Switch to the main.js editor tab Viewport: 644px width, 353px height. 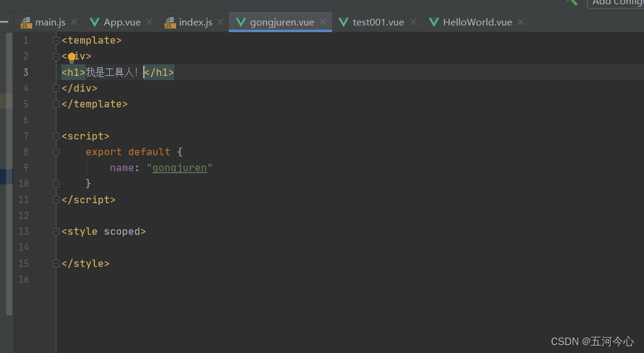click(x=50, y=22)
